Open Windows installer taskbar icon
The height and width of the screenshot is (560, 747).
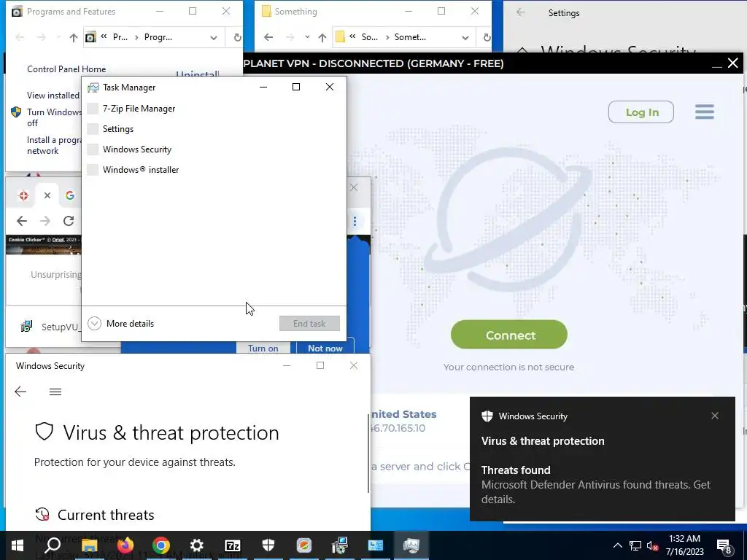point(340,545)
